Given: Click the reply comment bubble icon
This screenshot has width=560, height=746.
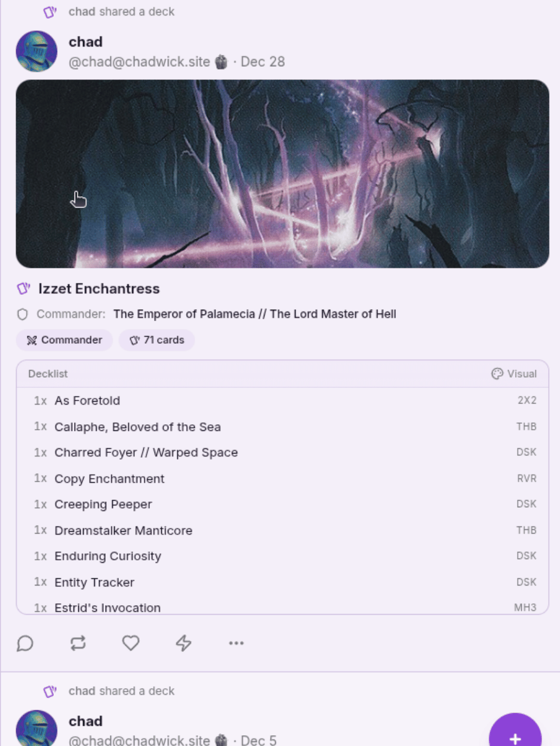Looking at the screenshot, I should (24, 643).
